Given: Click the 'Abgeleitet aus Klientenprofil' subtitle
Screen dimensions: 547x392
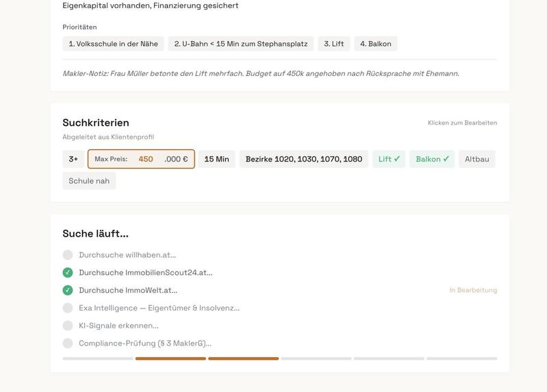Looking at the screenshot, I should pos(108,137).
